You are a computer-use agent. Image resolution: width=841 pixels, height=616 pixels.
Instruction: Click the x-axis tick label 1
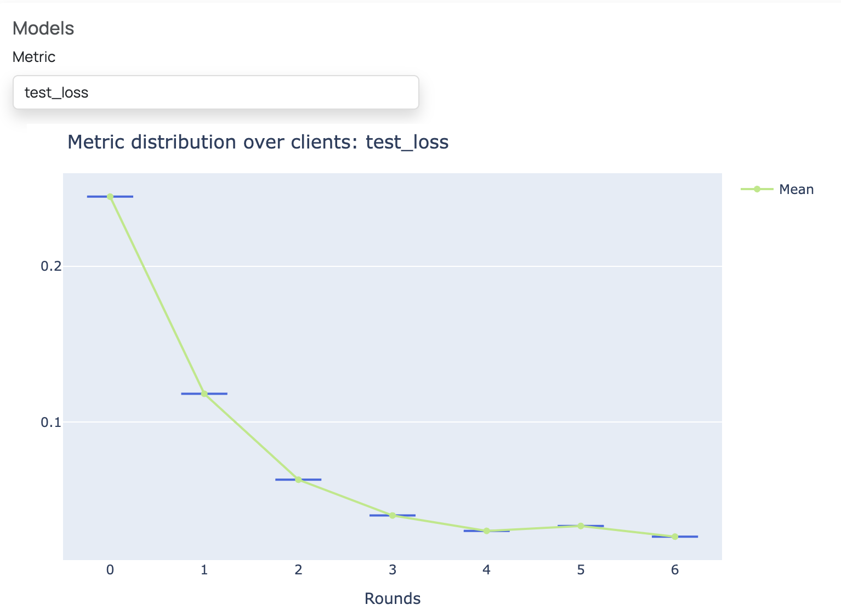(204, 570)
